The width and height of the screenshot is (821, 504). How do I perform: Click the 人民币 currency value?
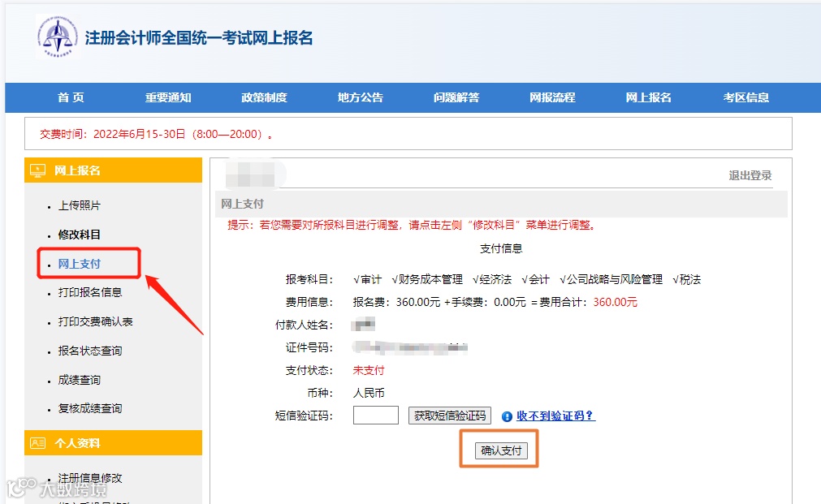369,393
